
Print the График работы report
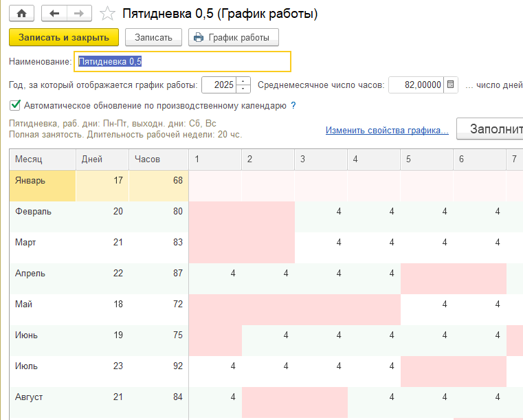(x=234, y=37)
